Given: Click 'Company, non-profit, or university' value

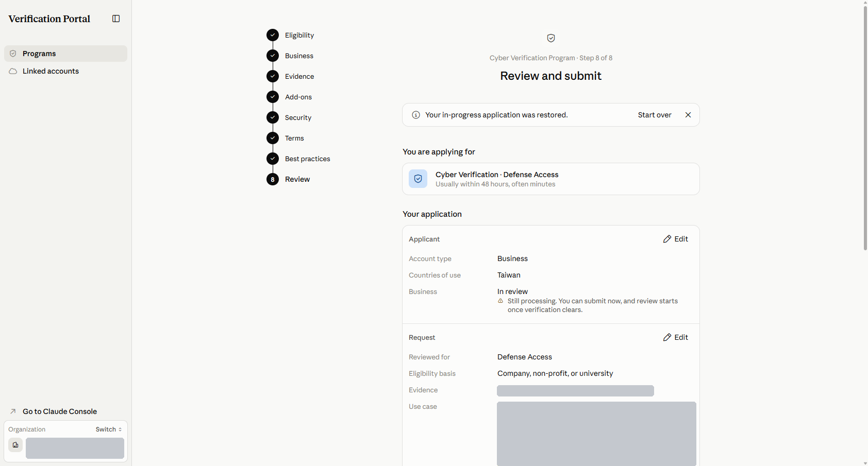Looking at the screenshot, I should (x=555, y=373).
